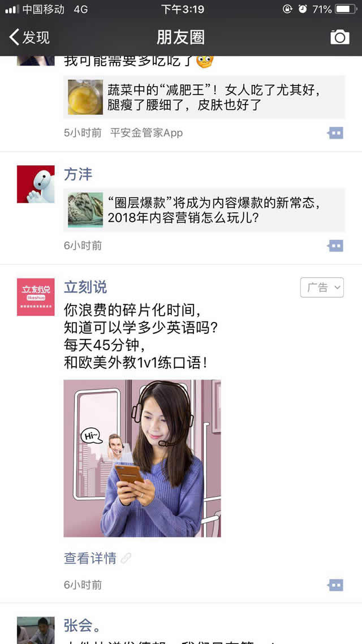Viewport: 362px width, 644px height.
Task: Tap 立刻说 pink logo avatar
Action: (x=36, y=297)
